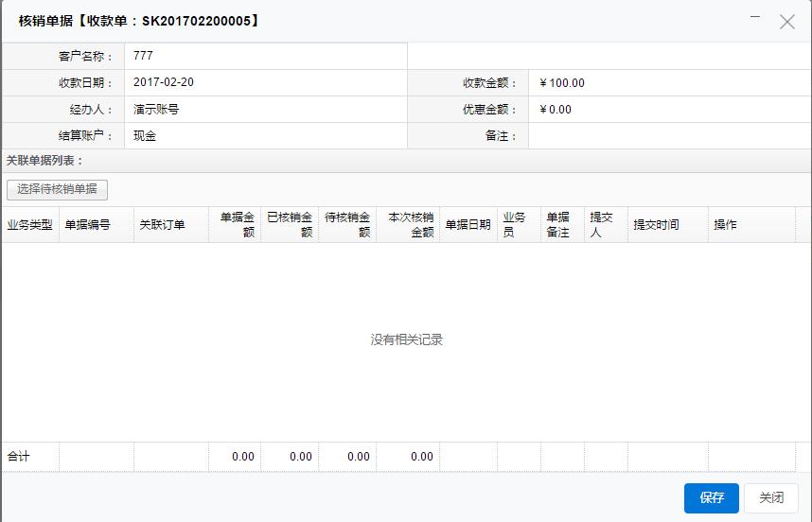The height and width of the screenshot is (522, 812).
Task: Click the 结算账户 value 现金
Action: 145,136
